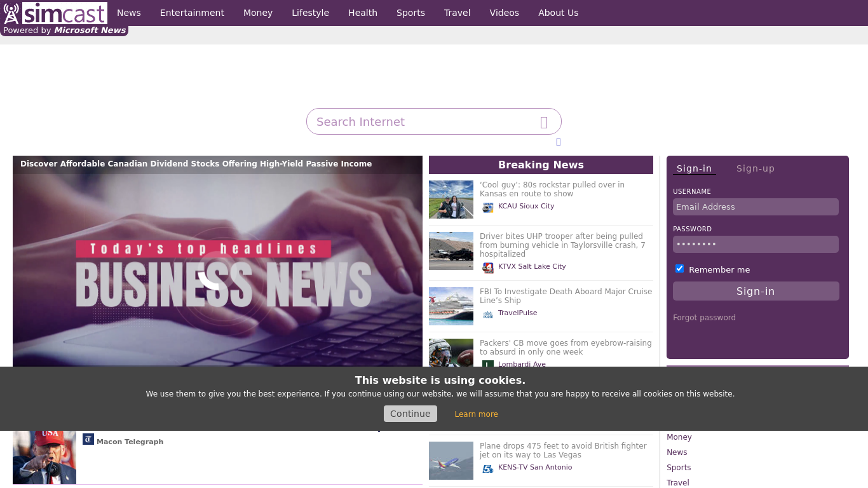868x488 pixels.
Task: Open the Packers' CB move story
Action: [x=566, y=348]
